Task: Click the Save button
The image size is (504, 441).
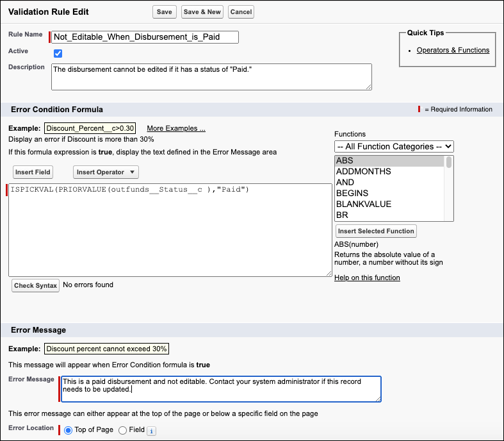Action: click(x=164, y=12)
